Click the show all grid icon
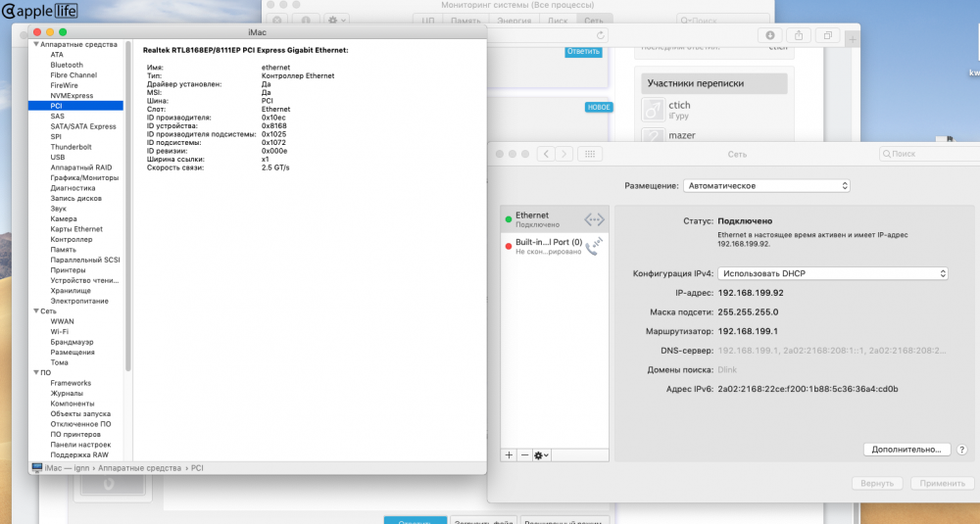Image resolution: width=980 pixels, height=524 pixels. coord(589,154)
